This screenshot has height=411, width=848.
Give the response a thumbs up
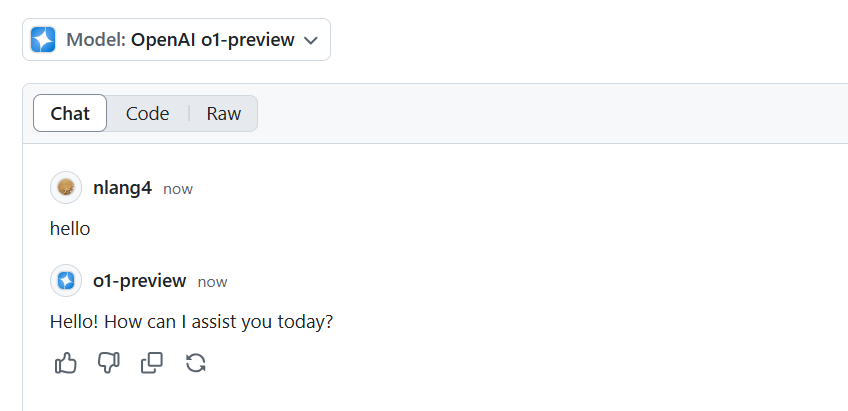click(x=66, y=363)
